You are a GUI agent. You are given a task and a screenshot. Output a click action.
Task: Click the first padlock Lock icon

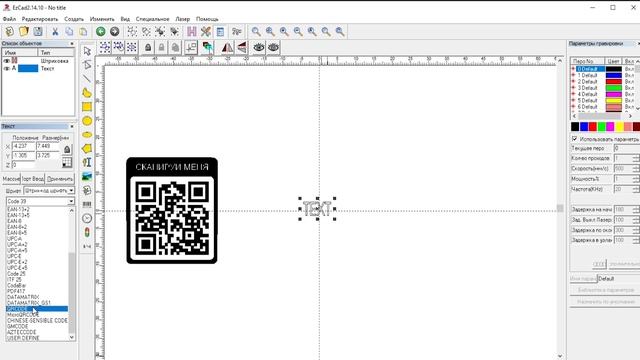pos(148,48)
